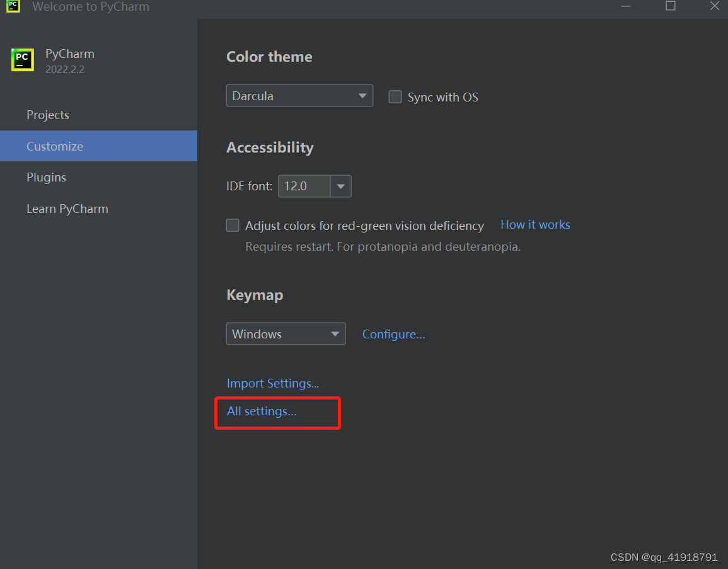728x569 pixels.
Task: Click the Configure... keymap link
Action: point(394,334)
